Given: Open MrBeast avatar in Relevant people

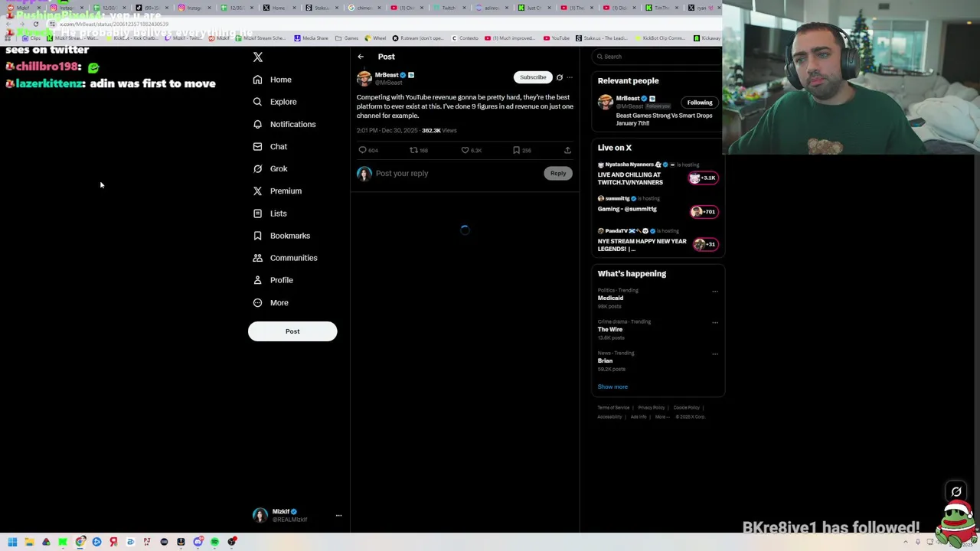Looking at the screenshot, I should coord(606,103).
